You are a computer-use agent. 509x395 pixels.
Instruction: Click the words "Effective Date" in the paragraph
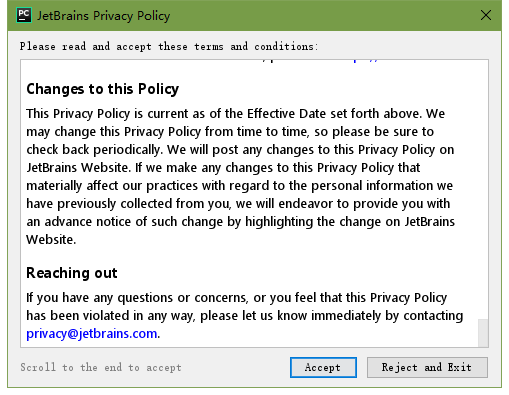click(x=287, y=114)
